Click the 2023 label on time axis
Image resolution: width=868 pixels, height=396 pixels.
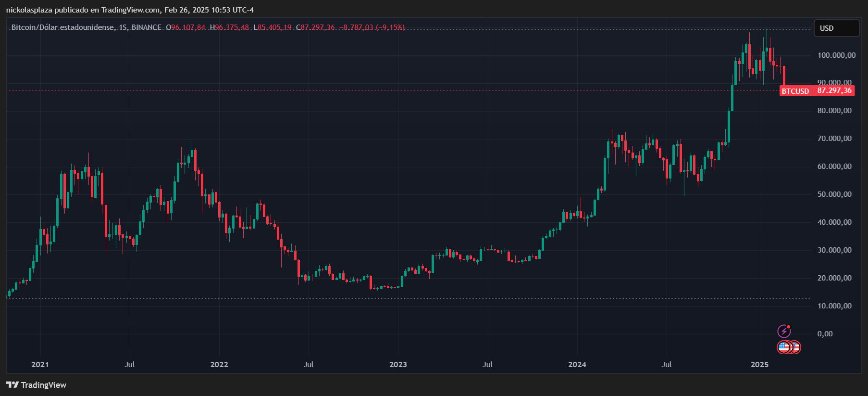pyautogui.click(x=398, y=364)
